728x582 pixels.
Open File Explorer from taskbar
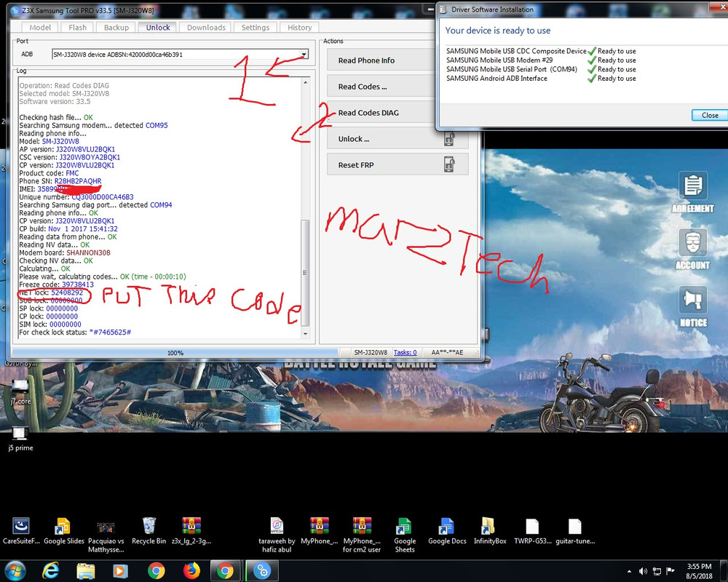(85, 571)
